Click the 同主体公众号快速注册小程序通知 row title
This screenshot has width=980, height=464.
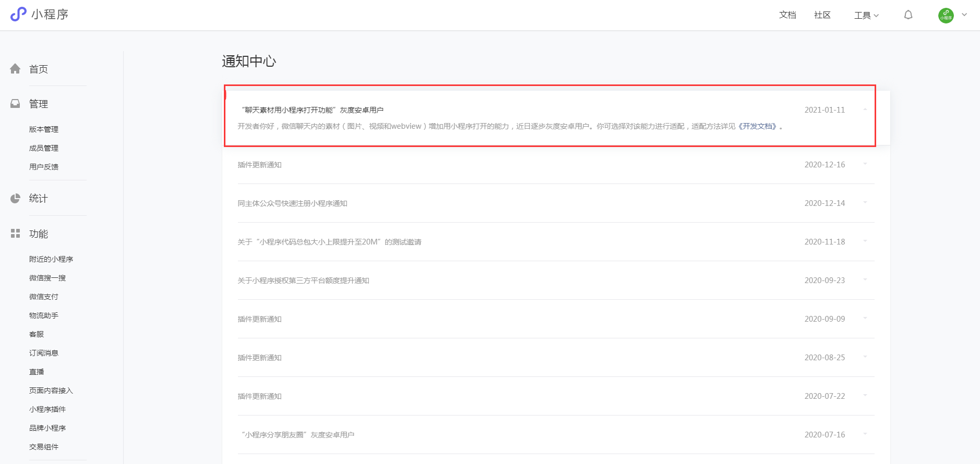pos(292,203)
